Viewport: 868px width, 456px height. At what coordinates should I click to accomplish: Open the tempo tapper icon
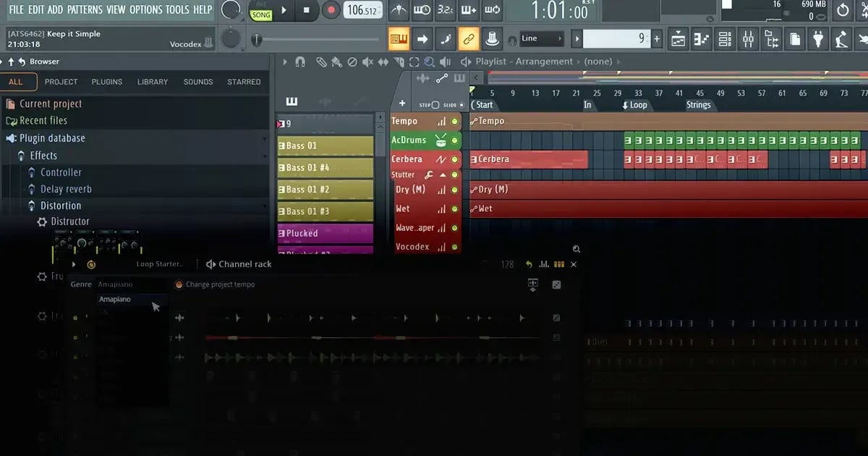pos(841,38)
